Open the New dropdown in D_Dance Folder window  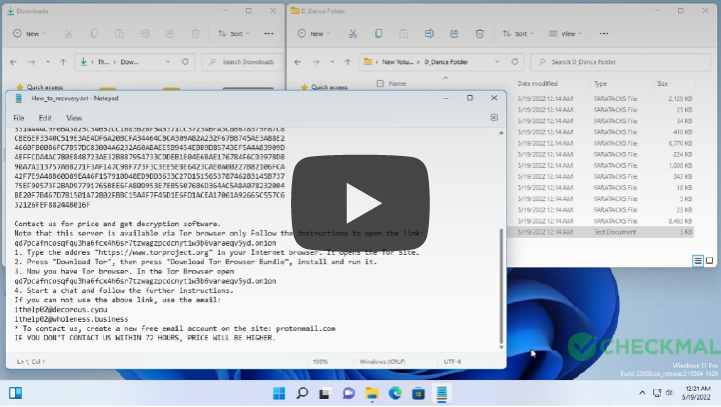tap(314, 34)
